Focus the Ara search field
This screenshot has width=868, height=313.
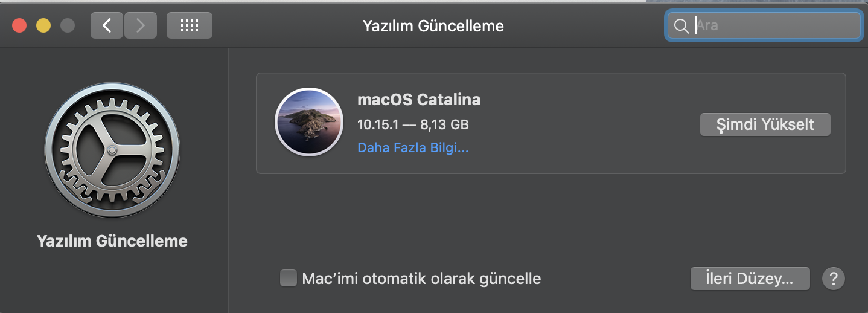tap(764, 26)
